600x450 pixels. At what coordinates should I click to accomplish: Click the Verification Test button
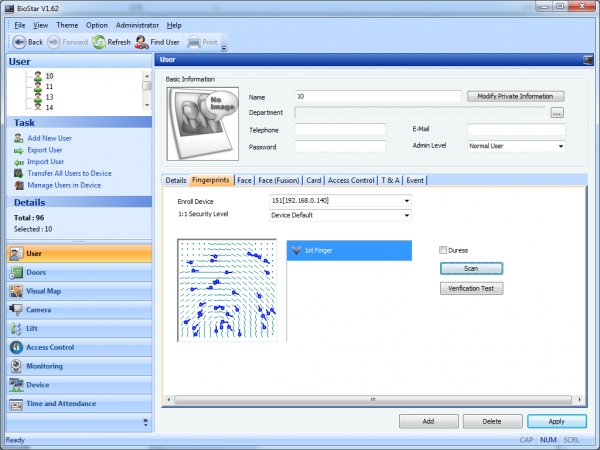click(x=471, y=288)
